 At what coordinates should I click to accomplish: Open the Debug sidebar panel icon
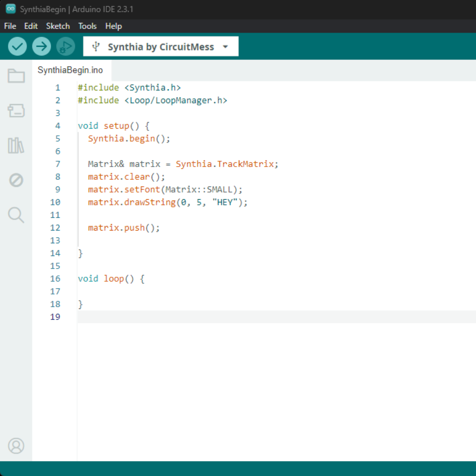tap(16, 180)
